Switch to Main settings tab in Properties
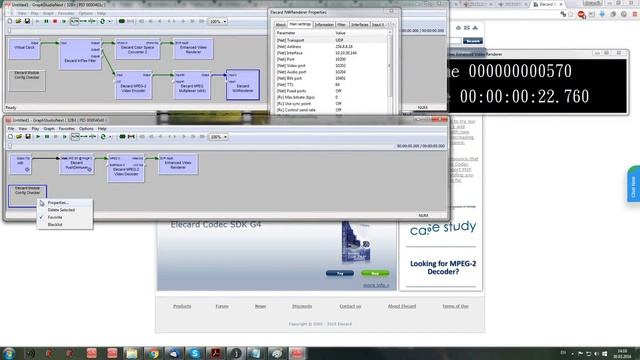The image size is (640, 360). click(300, 24)
